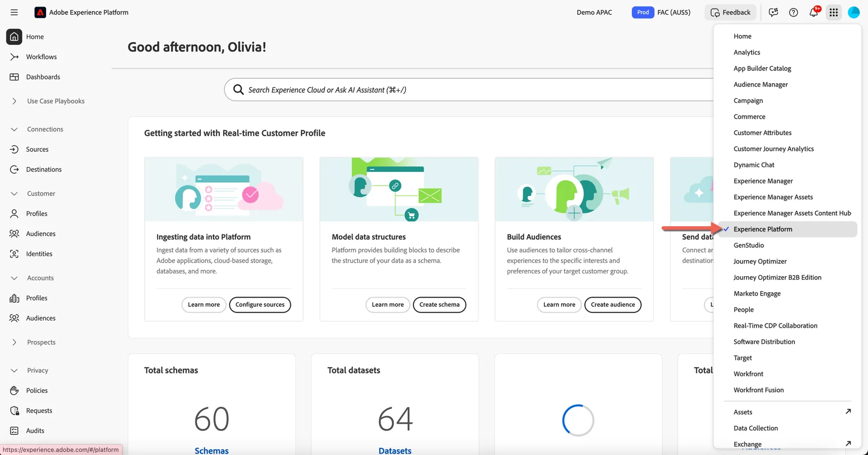Click Learn more under Build Audiences
This screenshot has width=868, height=455.
[559, 305]
